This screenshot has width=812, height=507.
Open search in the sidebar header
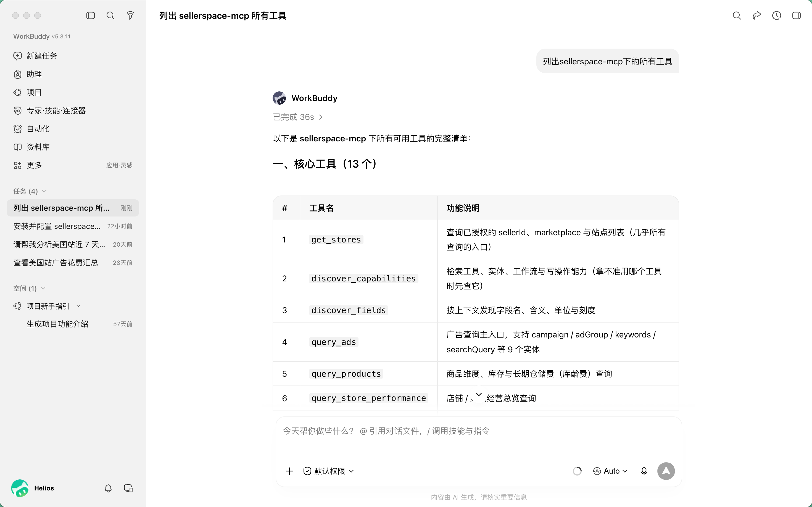click(x=110, y=15)
